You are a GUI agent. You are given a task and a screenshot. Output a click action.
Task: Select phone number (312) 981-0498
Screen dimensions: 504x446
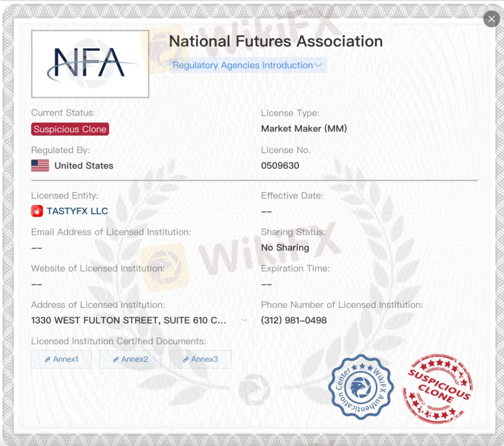point(293,320)
